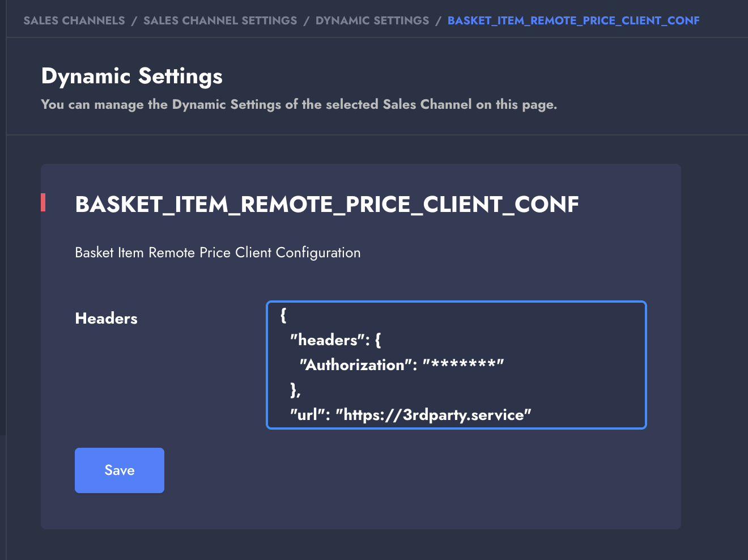Screen dimensions: 748x560
Task: Click the opening brace on first line
Action: [283, 315]
